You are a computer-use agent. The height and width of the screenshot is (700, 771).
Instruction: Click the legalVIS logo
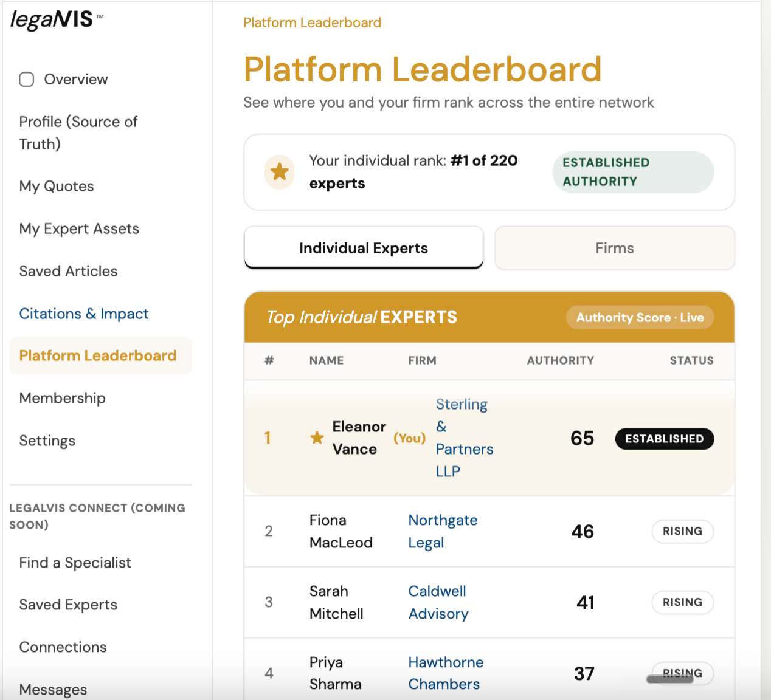point(57,19)
